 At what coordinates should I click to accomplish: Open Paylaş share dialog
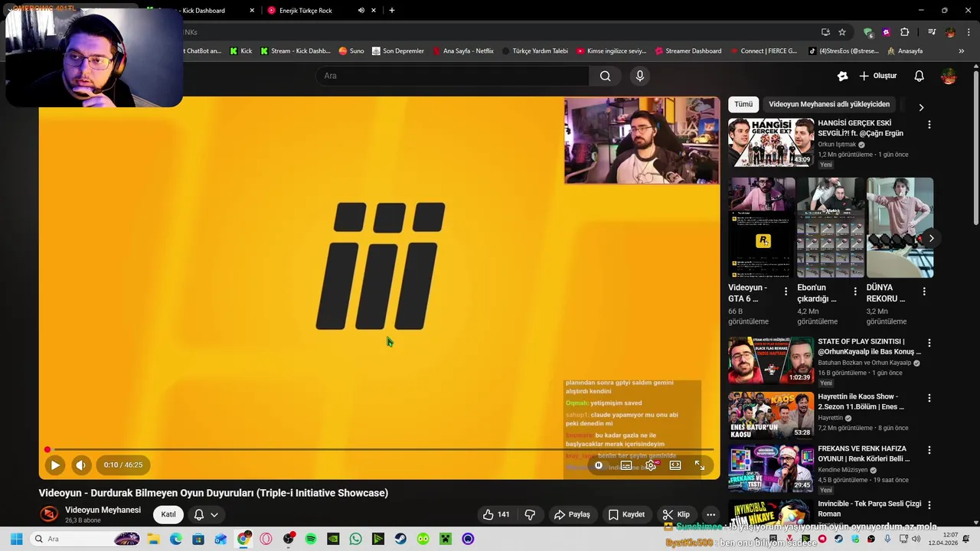point(572,514)
